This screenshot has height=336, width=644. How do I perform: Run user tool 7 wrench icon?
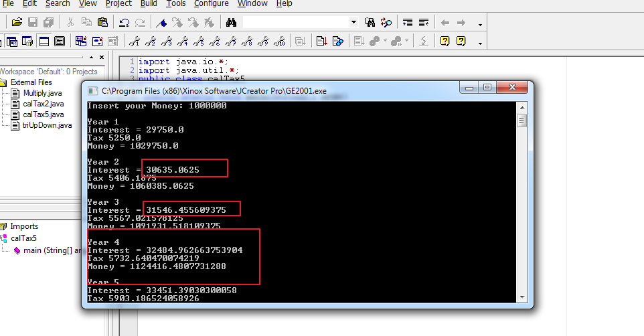(231, 41)
